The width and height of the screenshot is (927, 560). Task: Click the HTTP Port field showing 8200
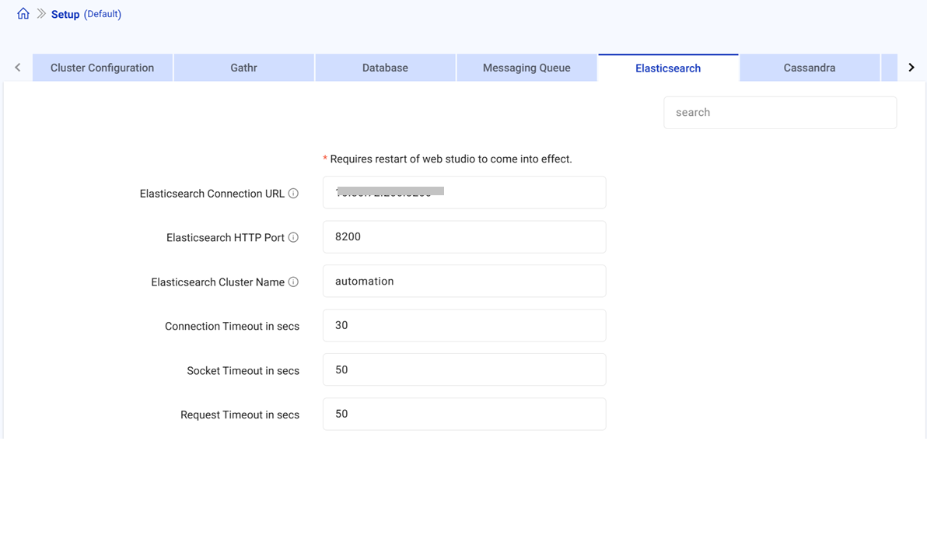(464, 236)
